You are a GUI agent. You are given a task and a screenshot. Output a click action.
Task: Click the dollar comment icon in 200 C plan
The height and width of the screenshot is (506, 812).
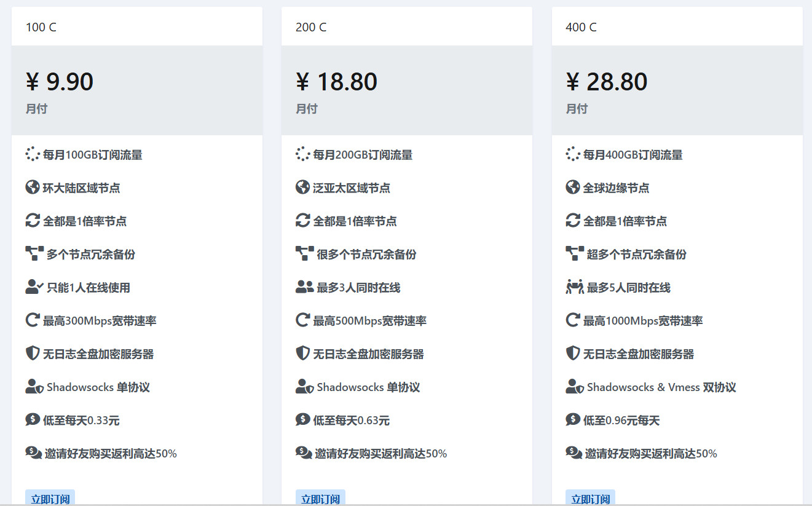coord(302,420)
